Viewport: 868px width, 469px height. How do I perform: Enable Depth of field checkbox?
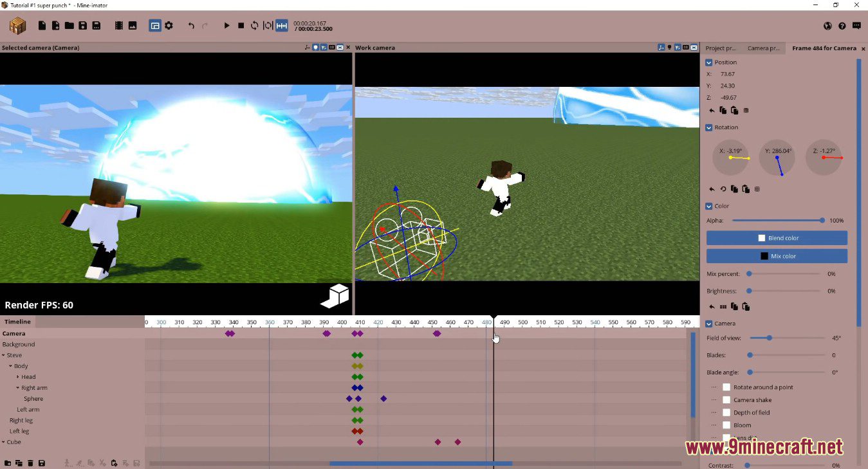click(x=726, y=412)
